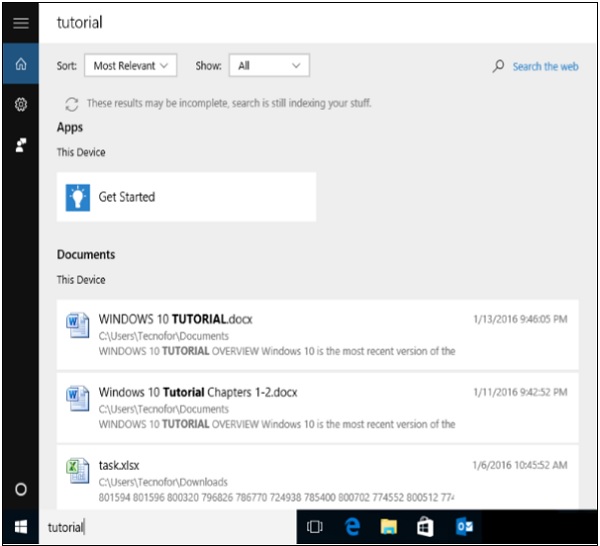Open Settings gear in the search sidebar
The image size is (600, 546).
[20, 105]
